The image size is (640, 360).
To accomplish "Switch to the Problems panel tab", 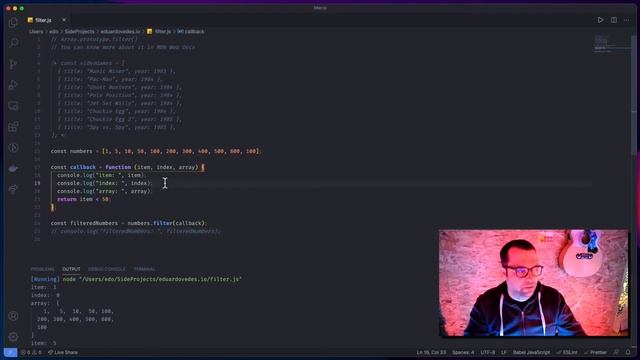I will pyautogui.click(x=42, y=269).
